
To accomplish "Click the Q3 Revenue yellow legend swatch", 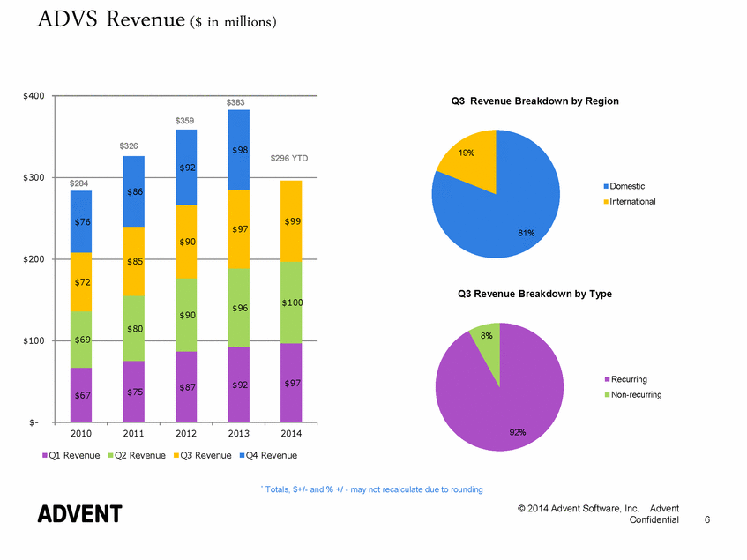I will pos(176,456).
